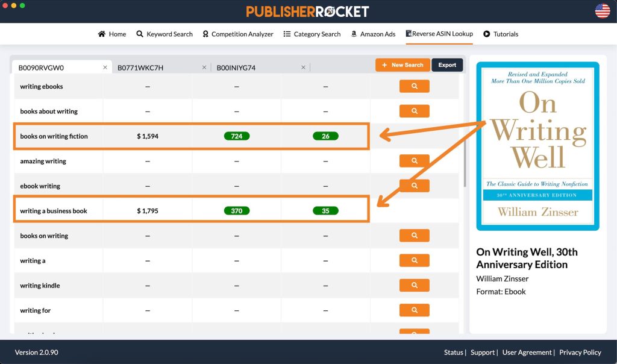Click the green 35 badge
The width and height of the screenshot is (617, 364).
[x=325, y=211]
